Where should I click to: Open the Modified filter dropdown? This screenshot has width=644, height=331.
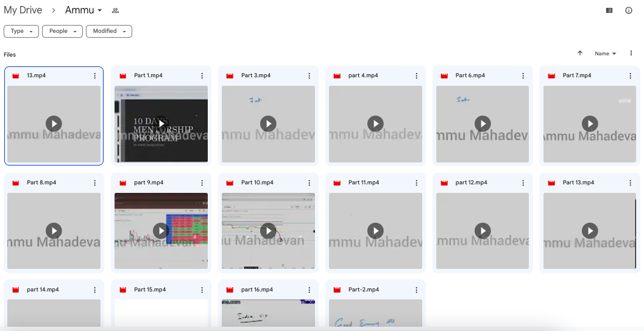tap(108, 31)
